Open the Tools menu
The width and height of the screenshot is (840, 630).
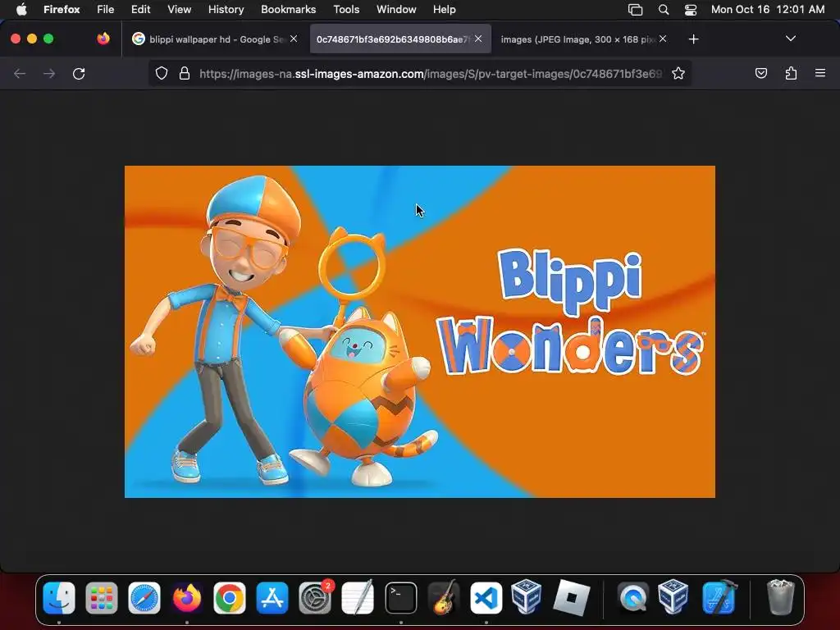(x=346, y=10)
